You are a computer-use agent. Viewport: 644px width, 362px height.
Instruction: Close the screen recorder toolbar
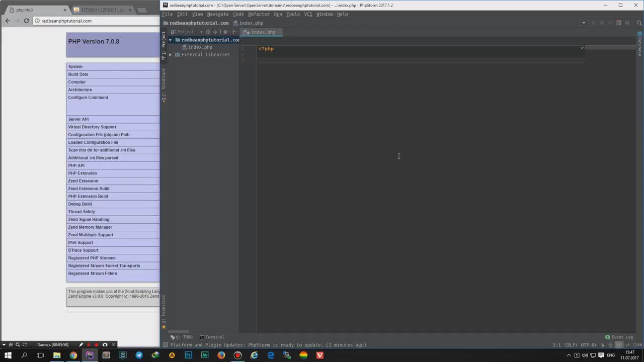113,345
